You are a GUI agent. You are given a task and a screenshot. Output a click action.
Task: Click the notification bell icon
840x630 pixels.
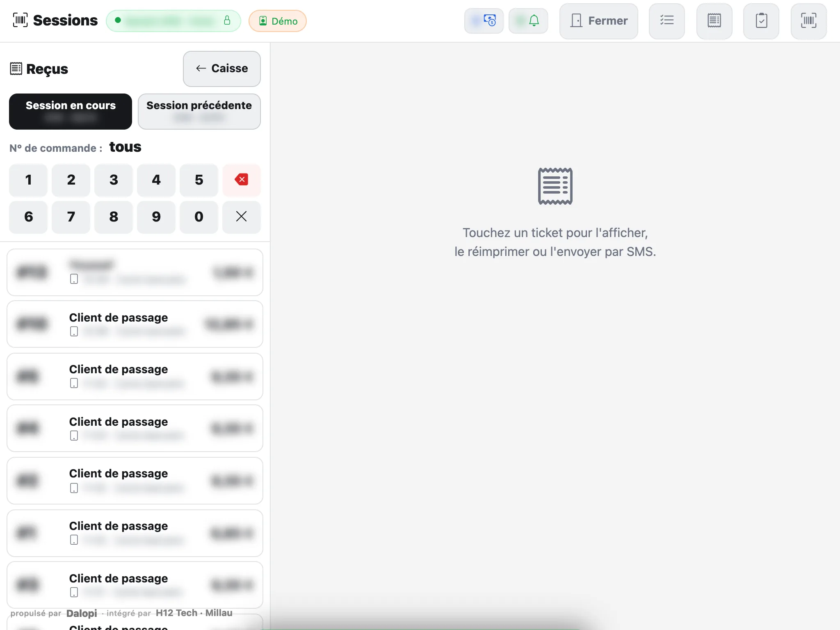528,21
